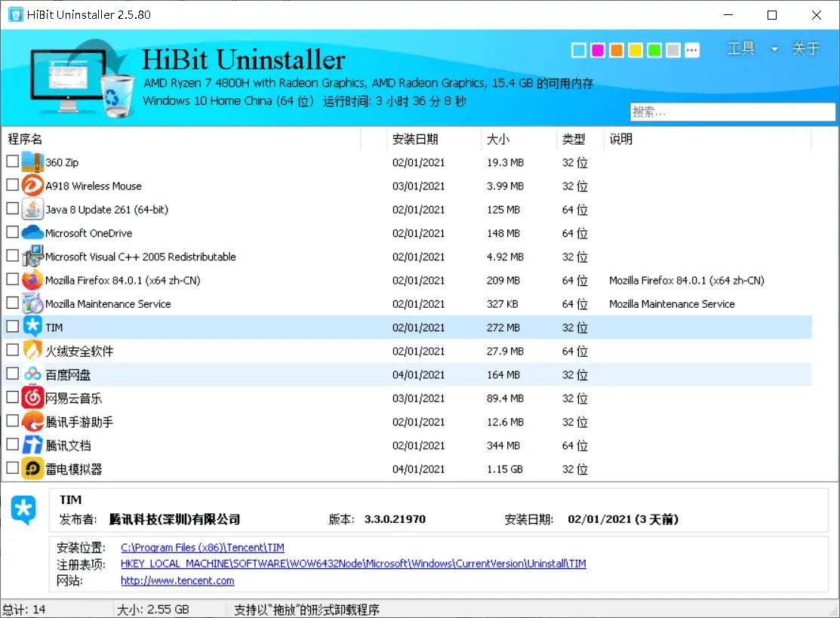840x618 pixels.
Task: Click the 火绒安全软件 icon
Action: coord(32,350)
